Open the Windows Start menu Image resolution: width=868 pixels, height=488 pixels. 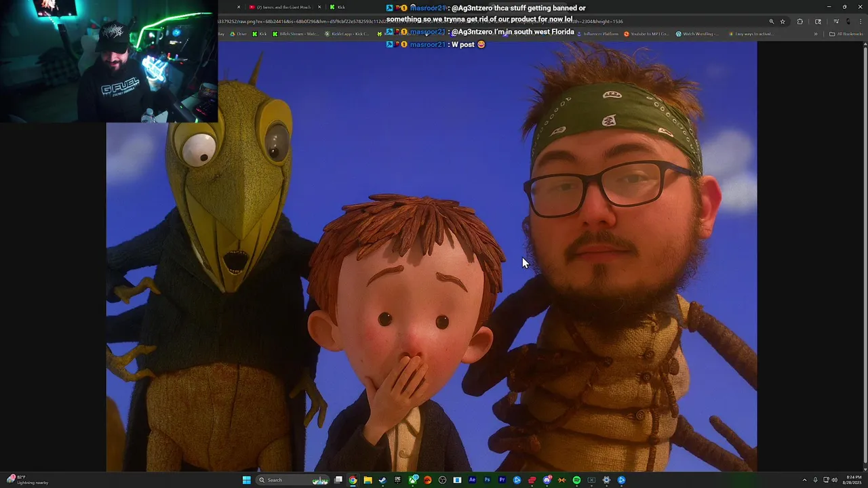[x=247, y=480]
